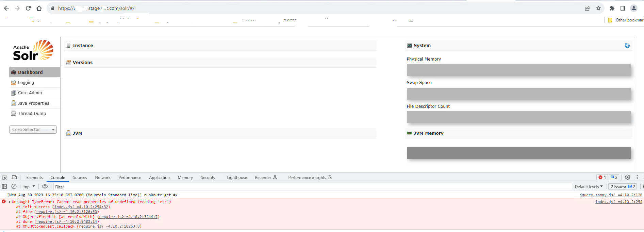Show the console sidebar icon

[4, 186]
